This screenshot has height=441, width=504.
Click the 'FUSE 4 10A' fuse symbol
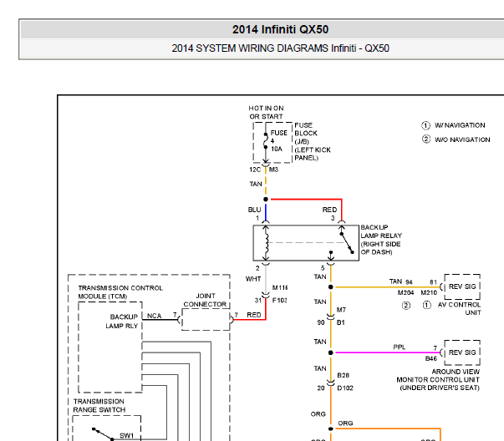[266, 141]
